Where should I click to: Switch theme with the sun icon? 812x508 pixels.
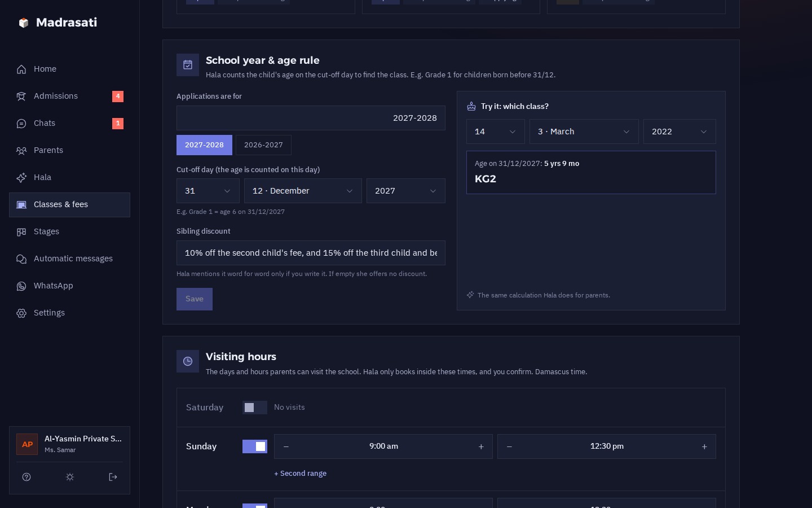point(70,477)
